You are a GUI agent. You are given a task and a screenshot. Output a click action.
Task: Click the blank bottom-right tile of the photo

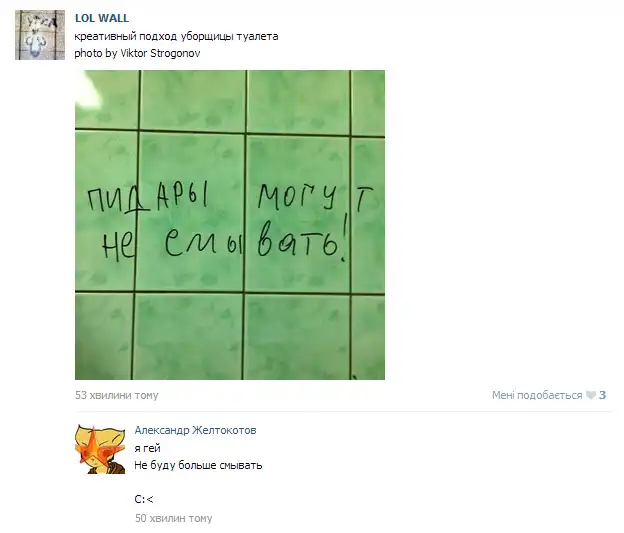368,337
